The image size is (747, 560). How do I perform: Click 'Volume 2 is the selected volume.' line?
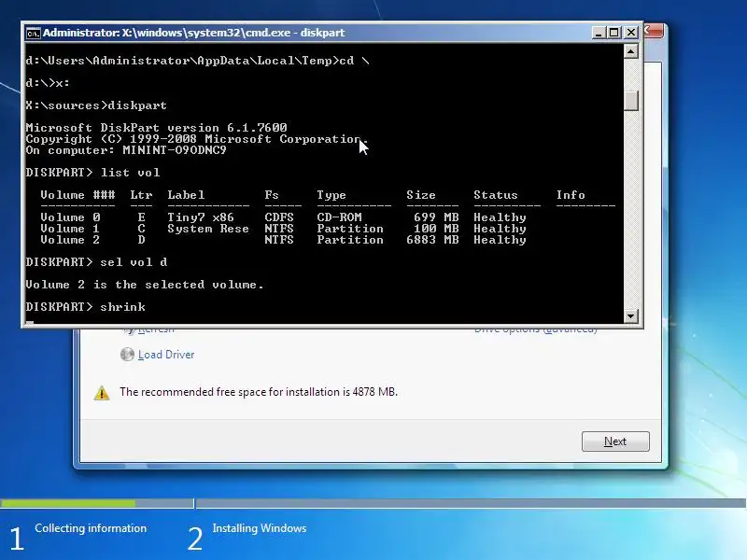coord(145,285)
